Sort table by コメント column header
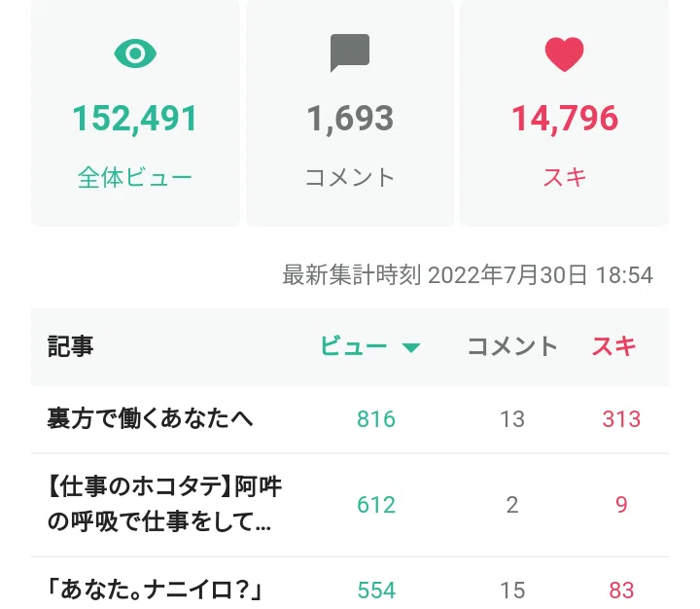 512,346
